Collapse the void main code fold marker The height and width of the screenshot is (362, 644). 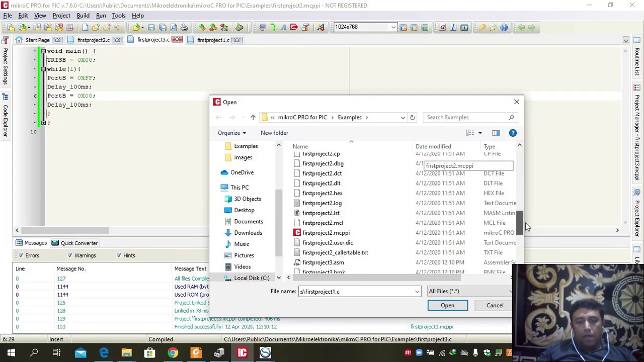(43, 51)
